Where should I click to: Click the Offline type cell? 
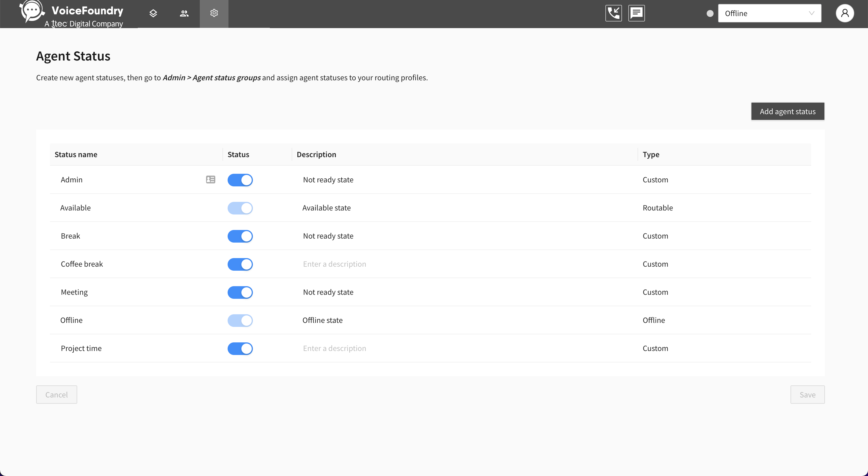click(x=654, y=320)
